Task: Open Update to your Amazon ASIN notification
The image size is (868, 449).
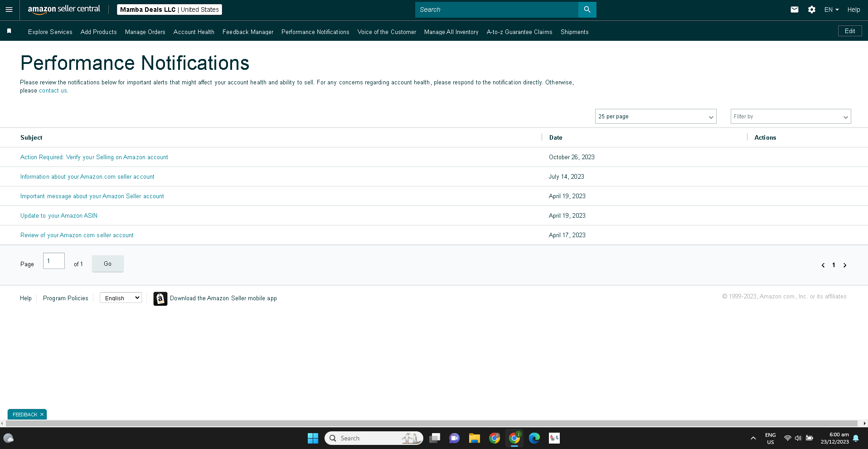Action: pyautogui.click(x=59, y=215)
